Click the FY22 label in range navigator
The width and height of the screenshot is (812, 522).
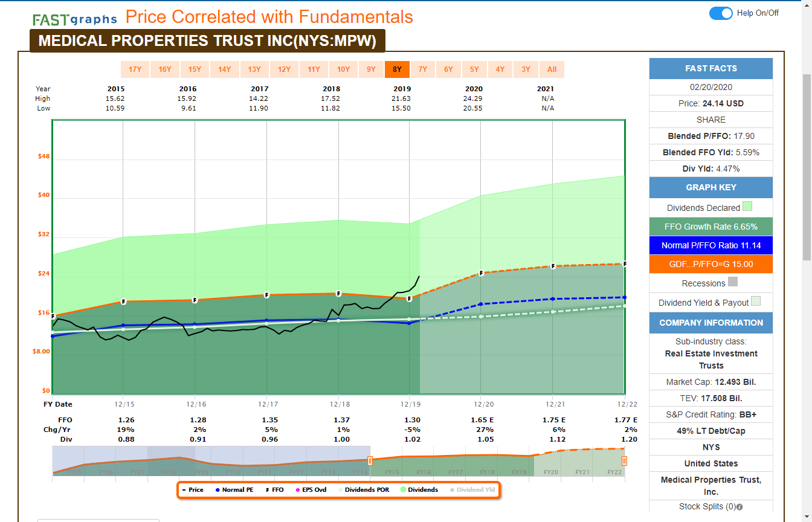(x=614, y=472)
